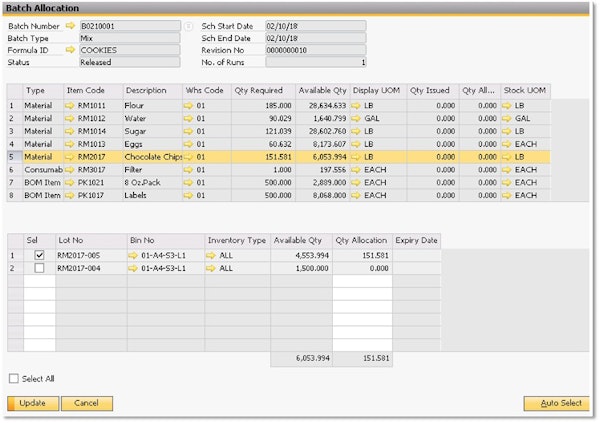
Task: Open Display UOM arrow in Chocolate Chips row
Action: (356, 157)
